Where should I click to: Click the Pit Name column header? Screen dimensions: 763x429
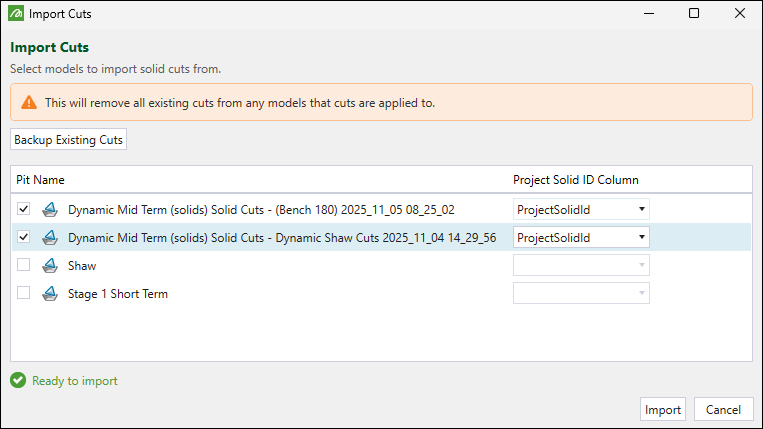pos(40,180)
